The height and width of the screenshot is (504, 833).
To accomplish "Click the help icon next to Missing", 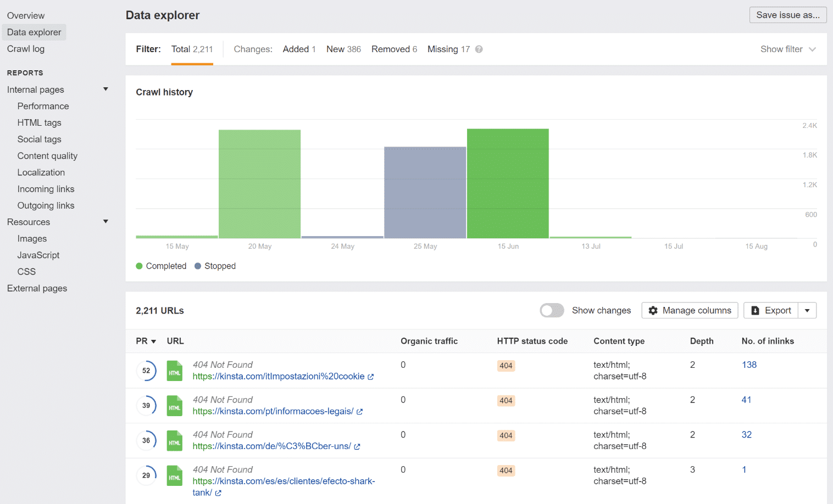I will click(478, 49).
